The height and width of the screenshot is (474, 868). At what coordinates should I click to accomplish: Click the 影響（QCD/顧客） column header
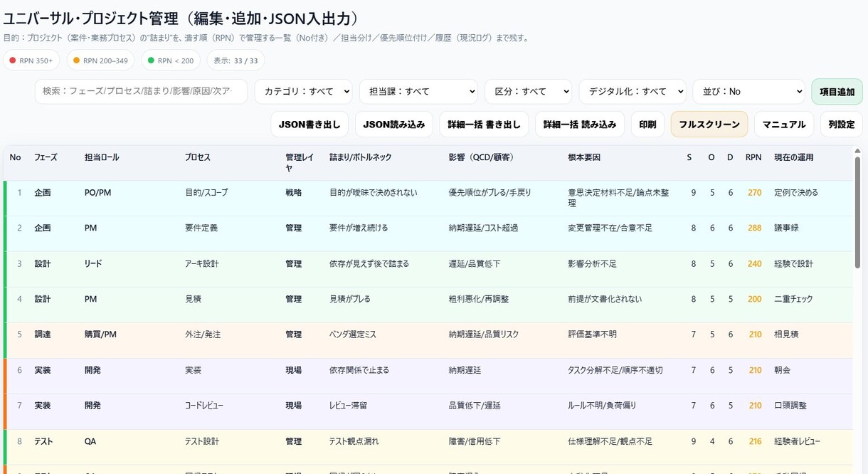482,157
